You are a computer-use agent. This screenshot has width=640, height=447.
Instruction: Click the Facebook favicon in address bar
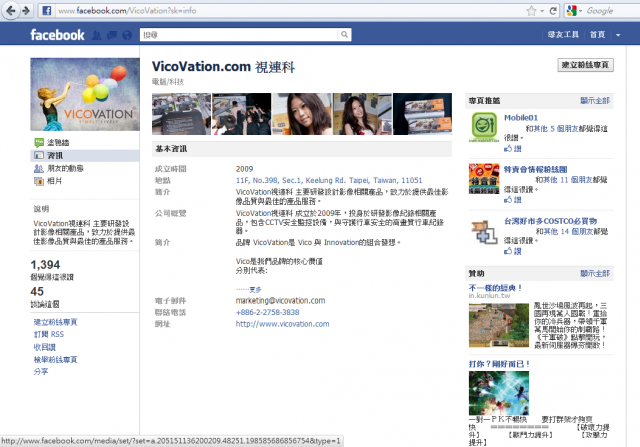coord(47,11)
